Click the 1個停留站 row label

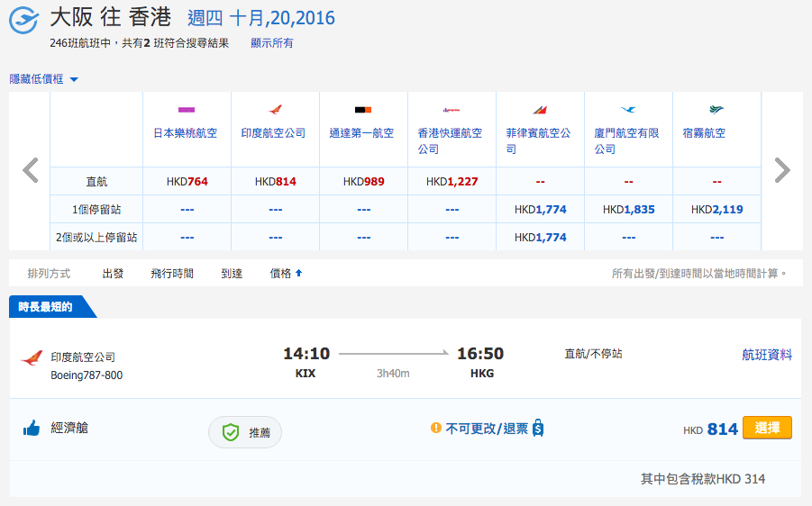click(96, 210)
